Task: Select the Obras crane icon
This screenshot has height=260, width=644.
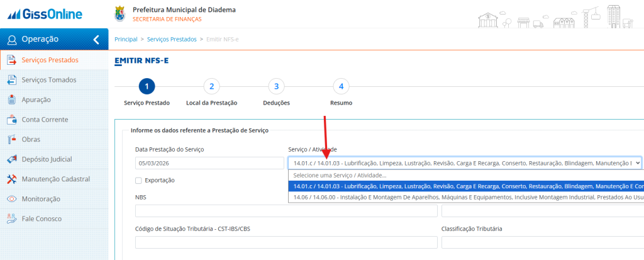Action: pyautogui.click(x=11, y=139)
